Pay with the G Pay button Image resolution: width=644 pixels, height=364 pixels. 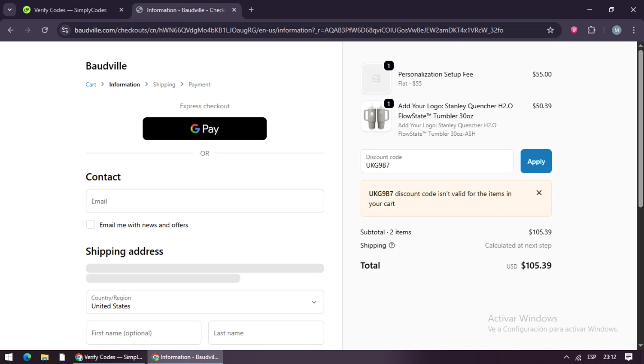tap(205, 128)
